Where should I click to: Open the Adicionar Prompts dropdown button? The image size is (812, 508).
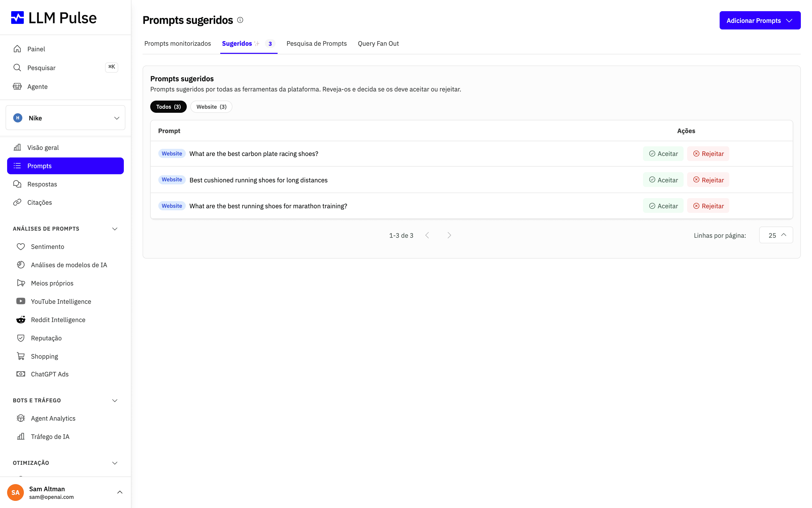(760, 21)
